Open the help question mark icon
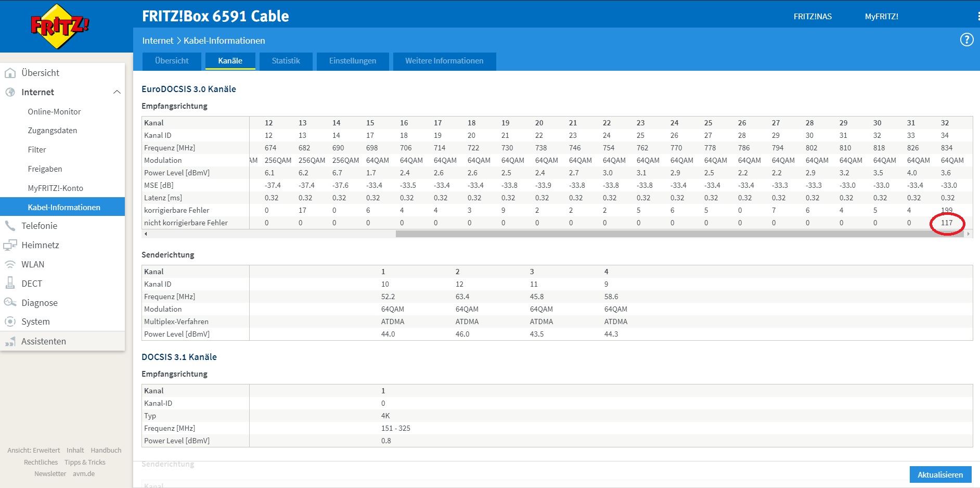 click(x=966, y=40)
